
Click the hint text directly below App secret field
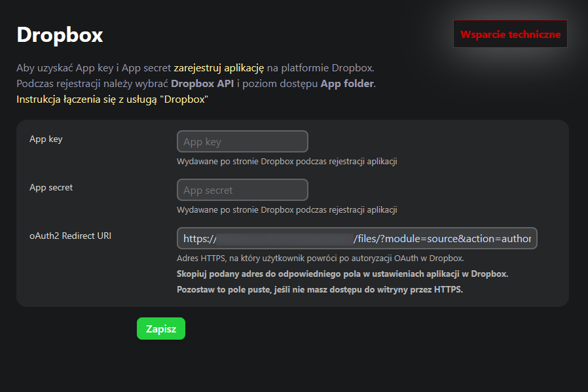287,210
